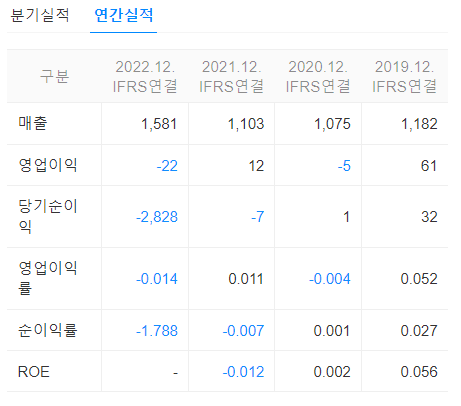Click the 매출 value 1,075
Image resolution: width=461 pixels, height=406 pixels.
coord(332,124)
